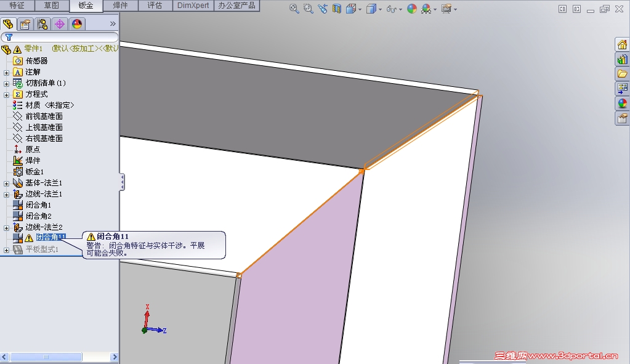
Task: Open Hide/Show Items dropdown arrow
Action: [x=400, y=9]
